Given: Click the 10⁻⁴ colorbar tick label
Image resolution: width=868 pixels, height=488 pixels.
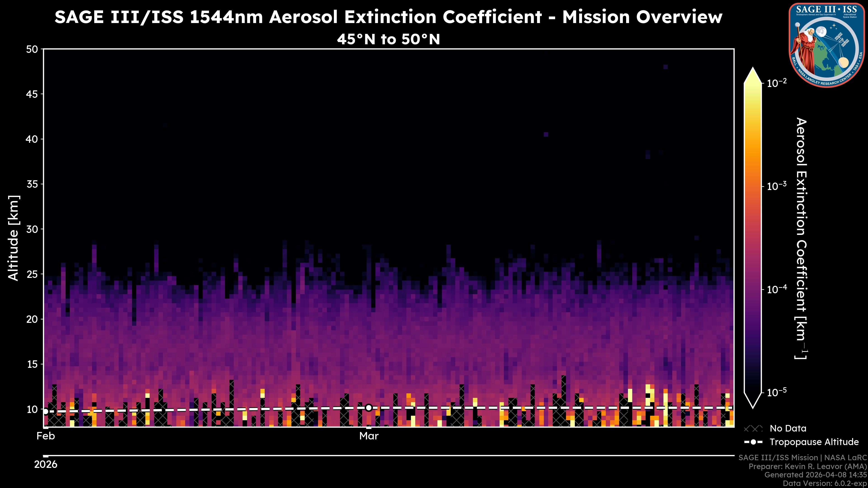Looking at the screenshot, I should click(x=777, y=289).
